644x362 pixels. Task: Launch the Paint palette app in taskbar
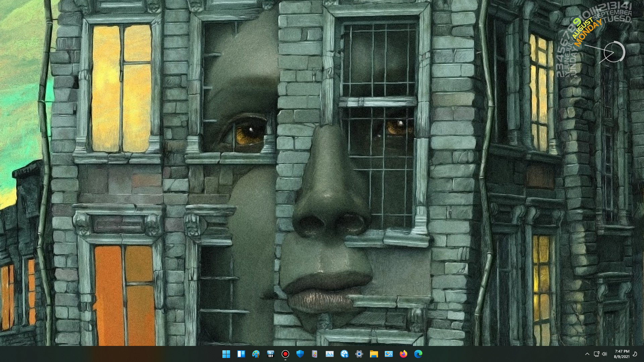click(256, 354)
